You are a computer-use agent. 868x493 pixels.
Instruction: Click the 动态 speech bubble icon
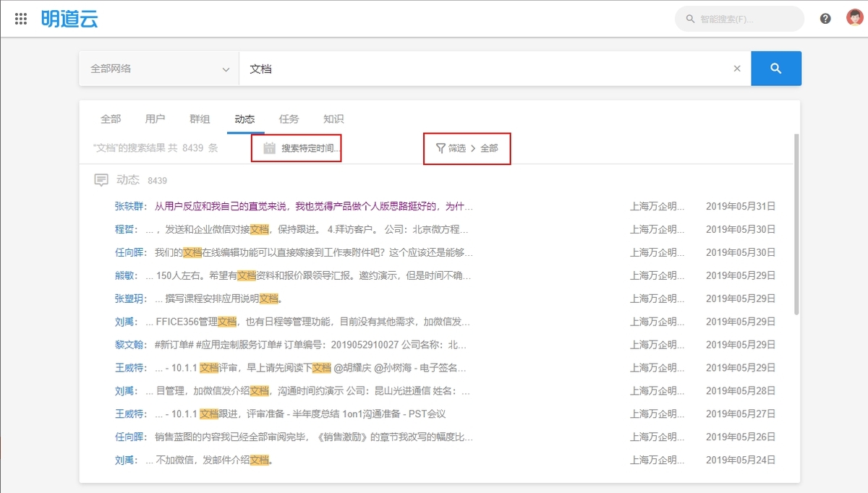pos(102,179)
